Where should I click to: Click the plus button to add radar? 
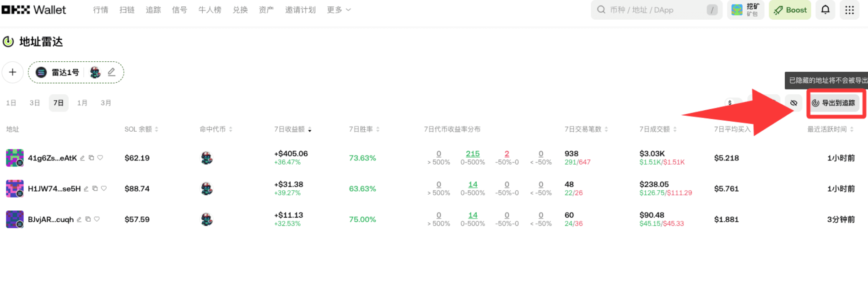pos(13,72)
